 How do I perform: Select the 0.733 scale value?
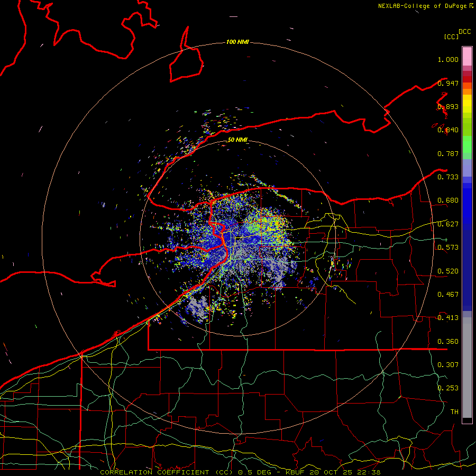pyautogui.click(x=448, y=177)
